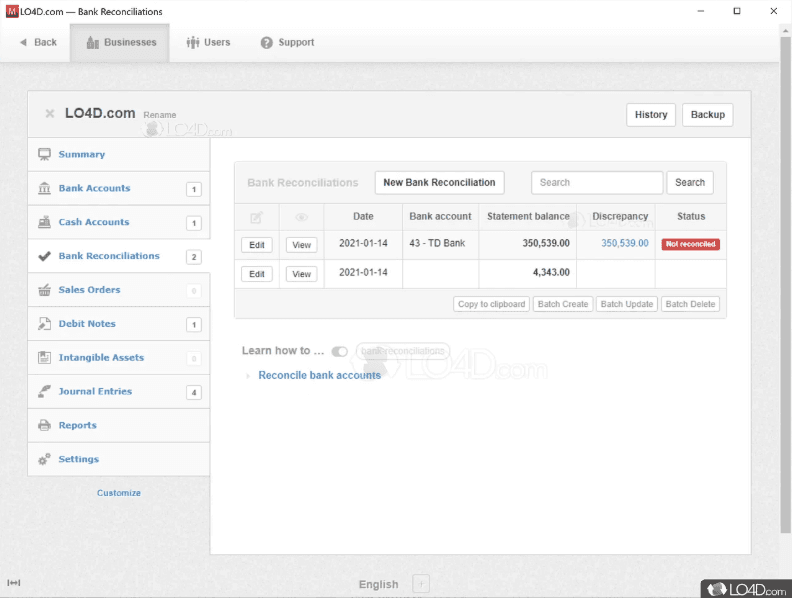View the 43 - TD Bank reconciliation
The image size is (792, 599).
pos(302,245)
